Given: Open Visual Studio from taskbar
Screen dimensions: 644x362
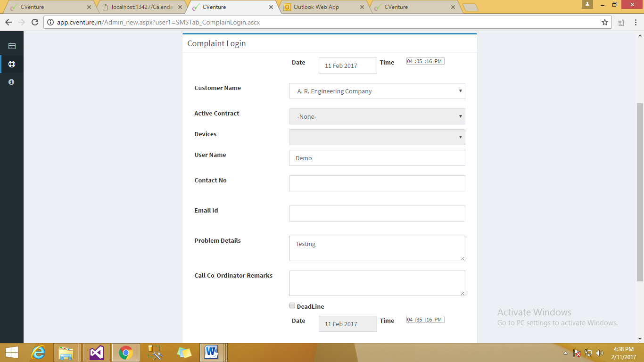Looking at the screenshot, I should [x=96, y=353].
